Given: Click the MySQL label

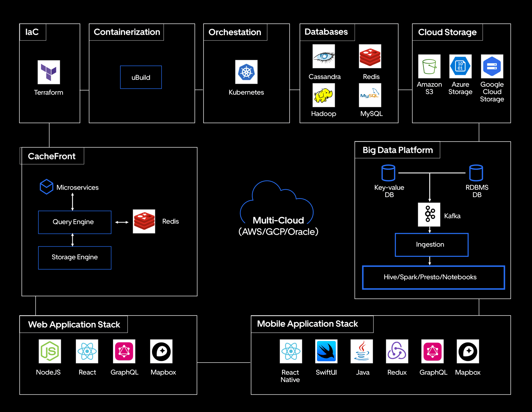Looking at the screenshot, I should (371, 114).
